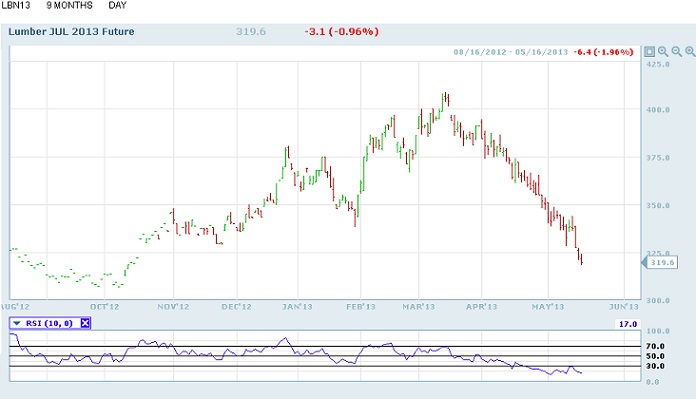Viewport: 696px width, 399px height.
Task: Click the RSI 70.0 level label
Action: pos(655,346)
